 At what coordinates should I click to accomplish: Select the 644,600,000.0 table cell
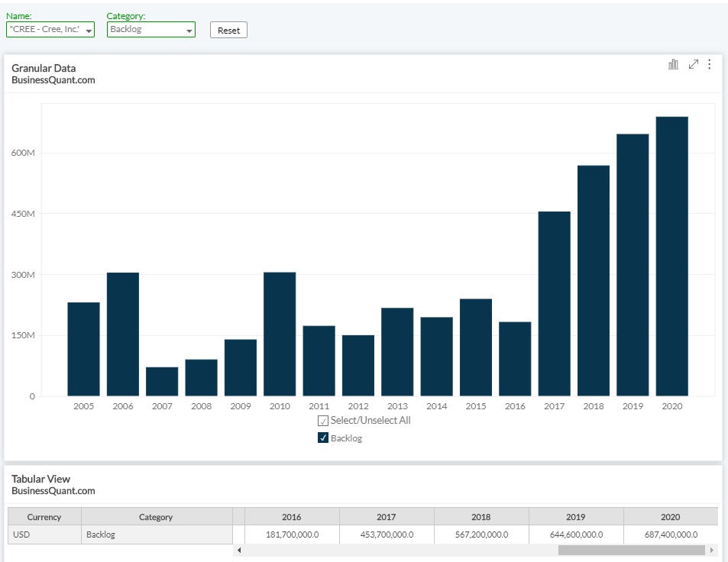(576, 535)
